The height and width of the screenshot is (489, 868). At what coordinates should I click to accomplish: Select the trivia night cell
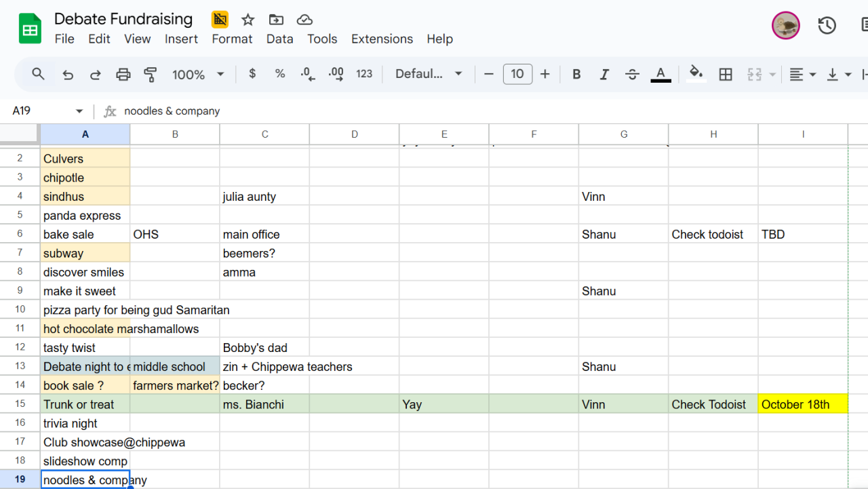(85, 423)
